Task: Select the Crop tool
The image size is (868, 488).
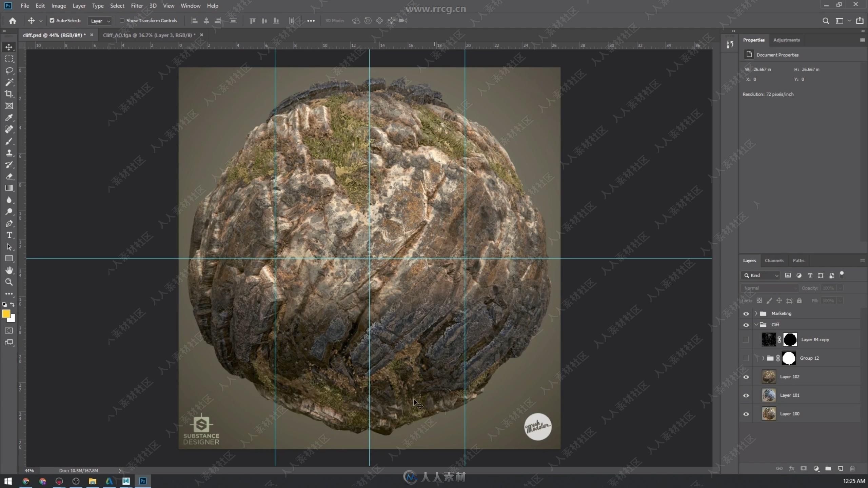Action: pos(9,94)
